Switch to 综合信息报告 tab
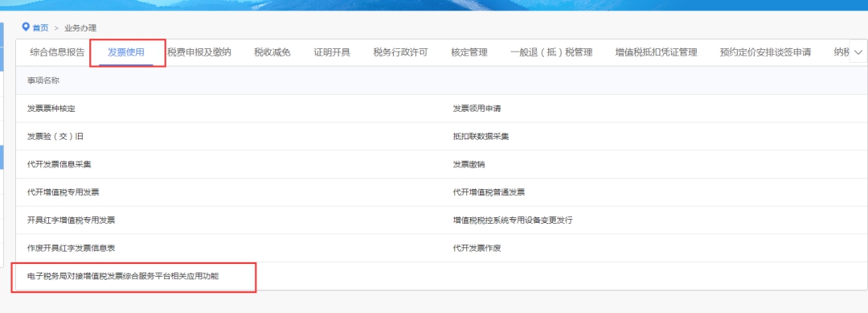This screenshot has width=868, height=313. (x=58, y=52)
